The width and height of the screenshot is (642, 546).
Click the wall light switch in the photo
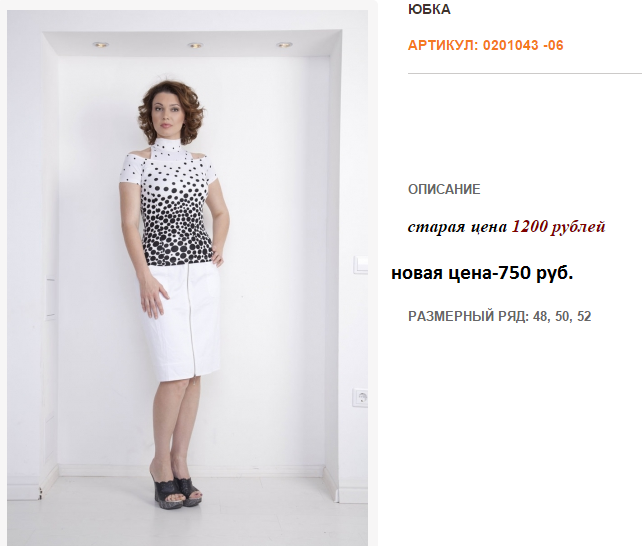[x=361, y=264]
